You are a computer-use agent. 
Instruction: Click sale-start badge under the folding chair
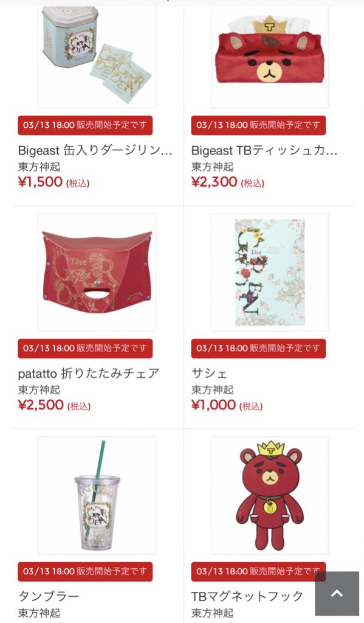tap(85, 349)
